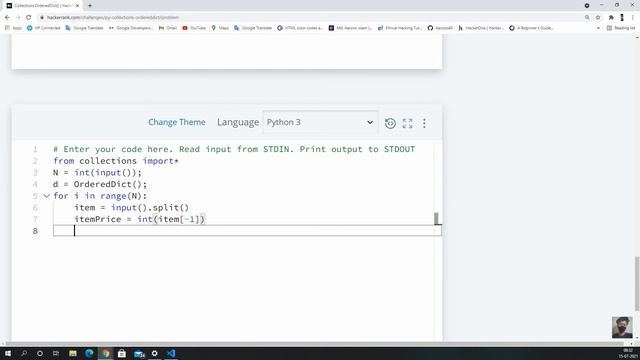640x360 pixels.
Task: Click the taskbar clock and date
Action: [629, 353]
